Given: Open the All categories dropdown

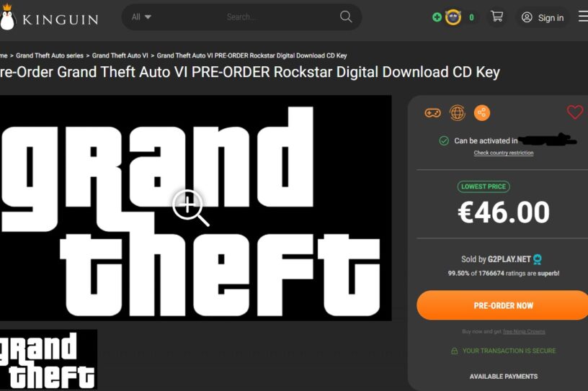Looking at the screenshot, I should click(x=141, y=17).
